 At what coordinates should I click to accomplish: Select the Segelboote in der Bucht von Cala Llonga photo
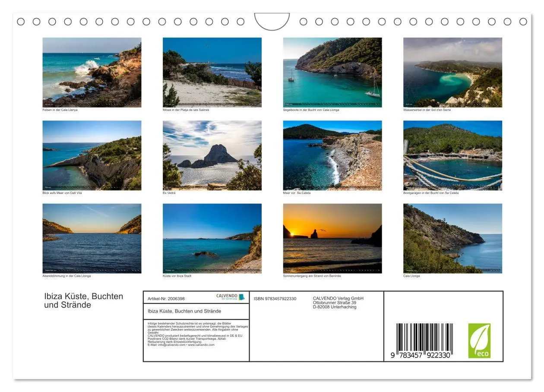[x=332, y=72]
